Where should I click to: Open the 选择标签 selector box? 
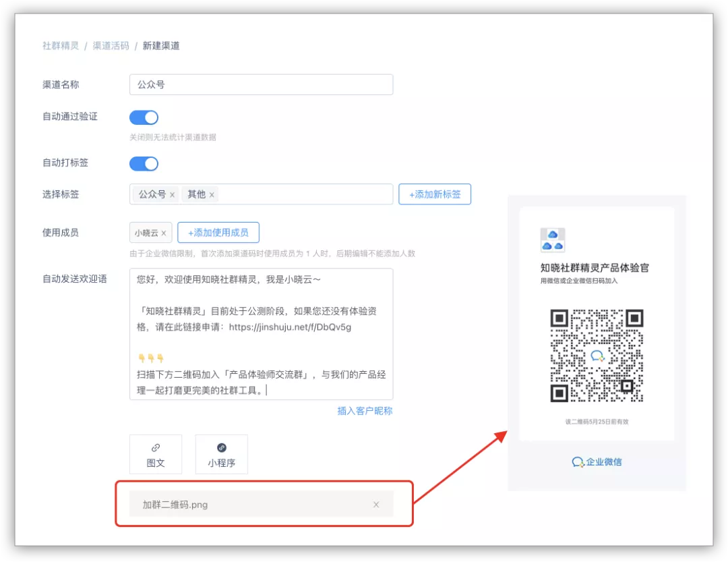[x=261, y=194]
